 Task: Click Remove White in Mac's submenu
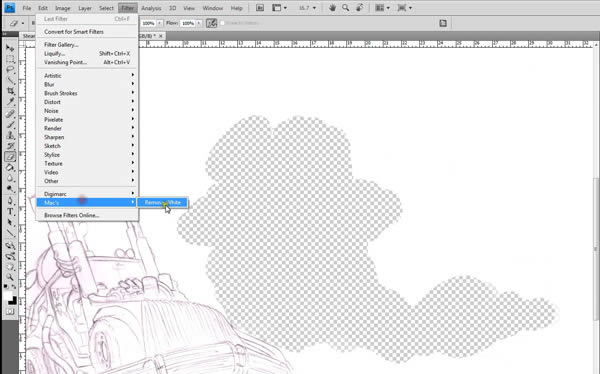click(x=163, y=203)
